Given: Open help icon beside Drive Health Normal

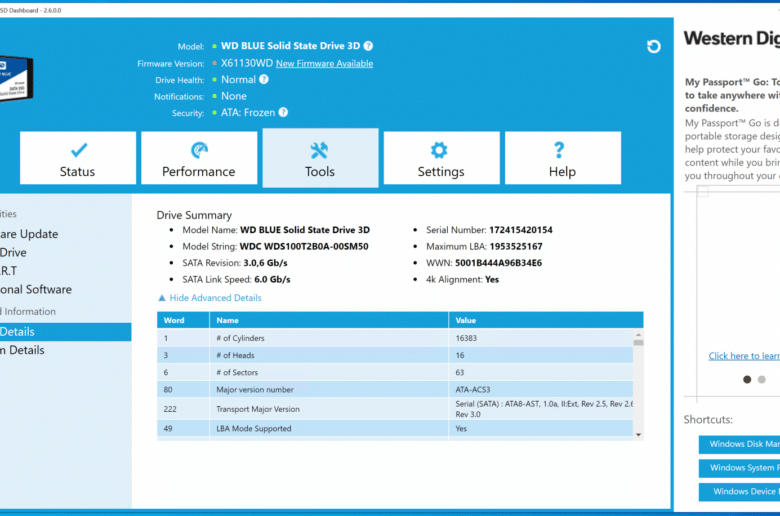Looking at the screenshot, I should [x=264, y=79].
